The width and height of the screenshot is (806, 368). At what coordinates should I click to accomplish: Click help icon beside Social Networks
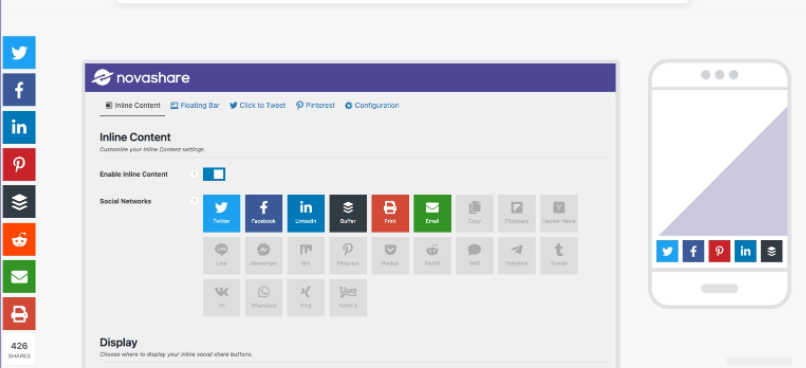click(x=194, y=201)
